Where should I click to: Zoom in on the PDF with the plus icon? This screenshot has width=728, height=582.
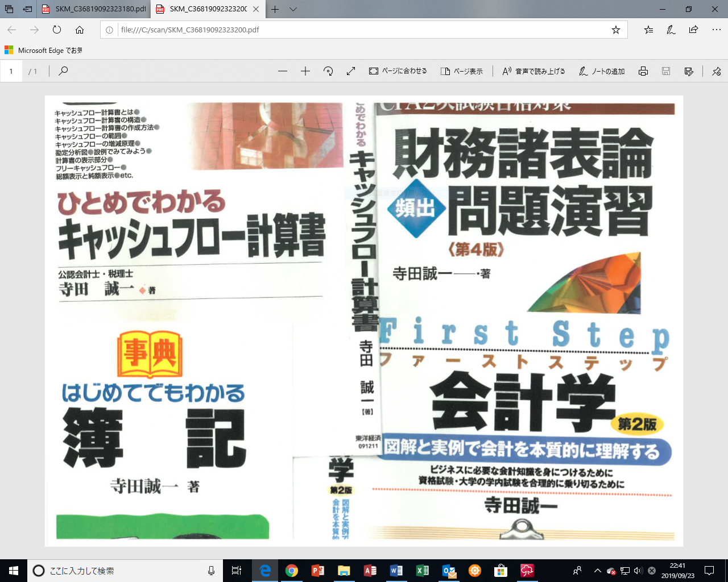point(305,70)
